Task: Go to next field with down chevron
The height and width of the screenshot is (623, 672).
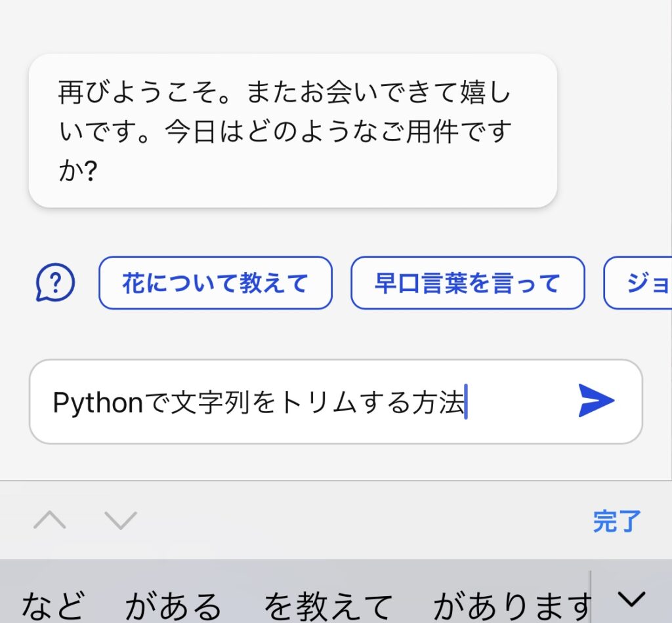Action: pyautogui.click(x=121, y=520)
